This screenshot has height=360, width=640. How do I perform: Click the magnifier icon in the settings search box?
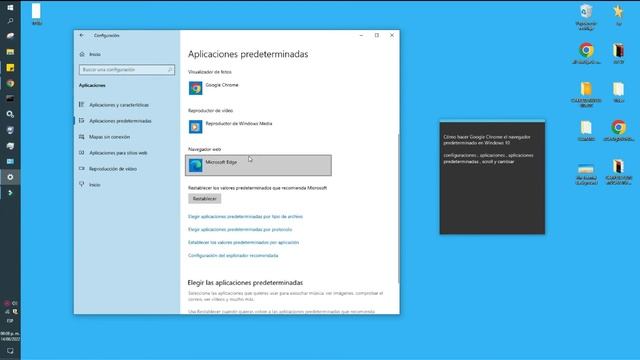[170, 70]
